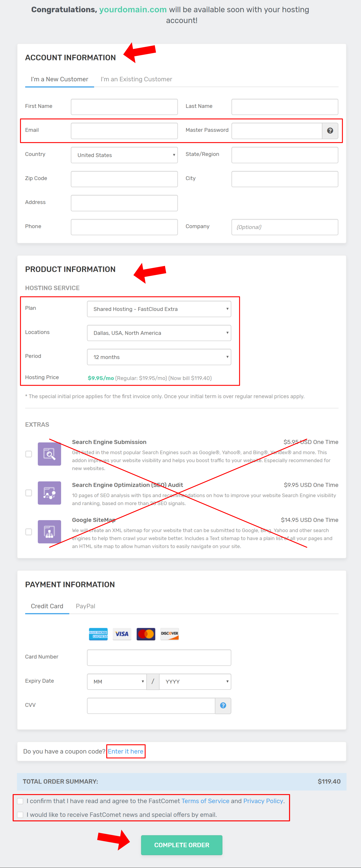Image resolution: width=361 pixels, height=868 pixels.
Task: Check the Search Engine Submission extra checkbox
Action: 29,454
